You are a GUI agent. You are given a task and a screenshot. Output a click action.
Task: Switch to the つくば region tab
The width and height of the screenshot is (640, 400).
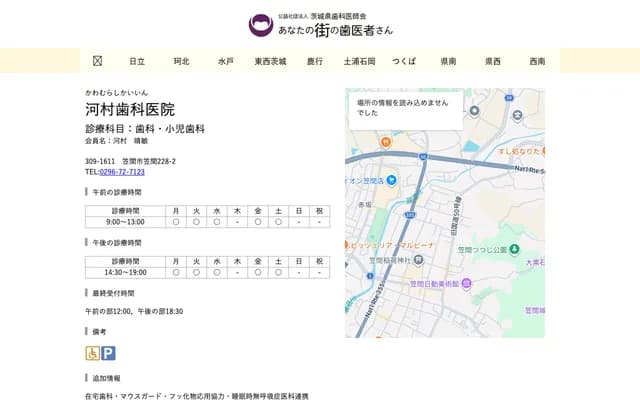click(404, 61)
